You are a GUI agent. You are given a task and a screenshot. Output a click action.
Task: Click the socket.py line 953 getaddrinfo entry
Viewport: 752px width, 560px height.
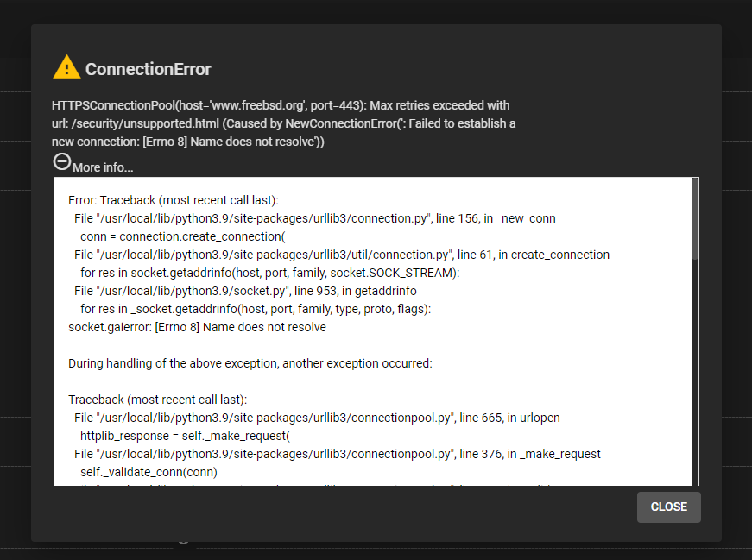pos(245,291)
